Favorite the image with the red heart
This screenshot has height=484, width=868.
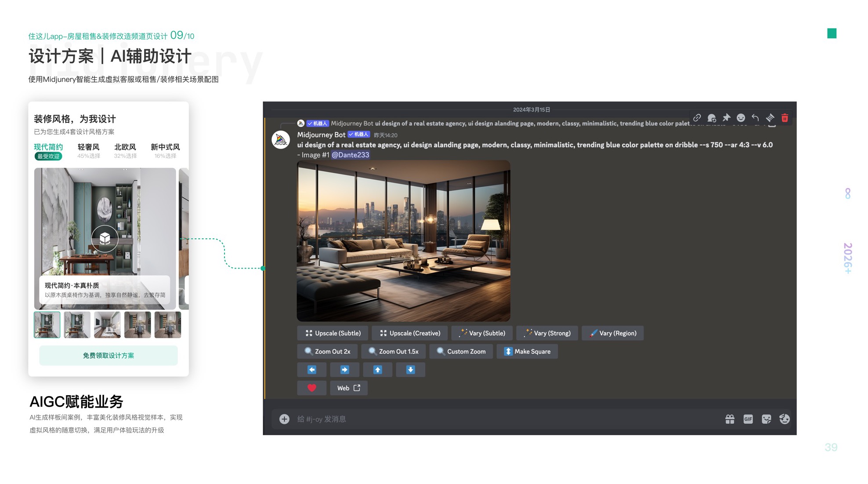click(312, 388)
